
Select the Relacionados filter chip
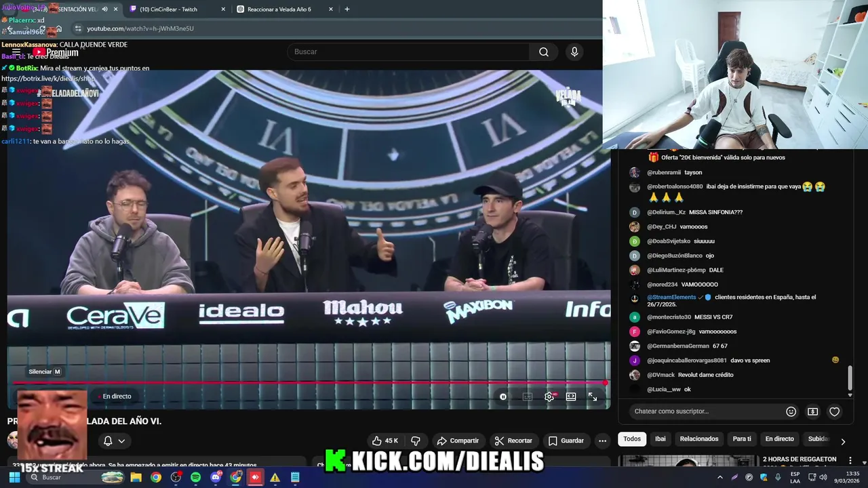click(699, 439)
